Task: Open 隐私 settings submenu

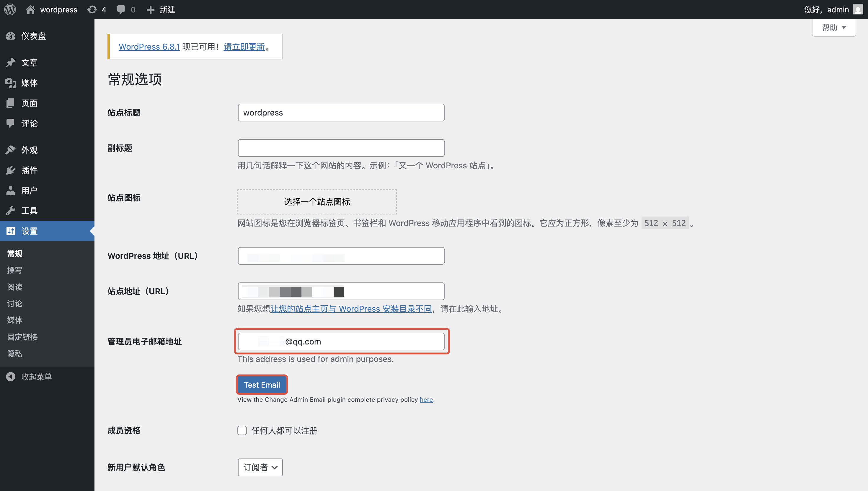Action: coord(15,353)
